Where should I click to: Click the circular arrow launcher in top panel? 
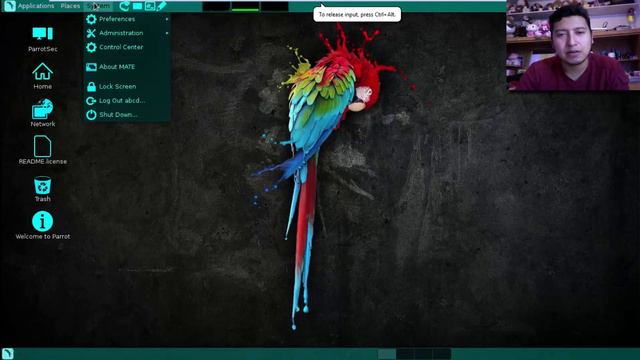tap(124, 6)
